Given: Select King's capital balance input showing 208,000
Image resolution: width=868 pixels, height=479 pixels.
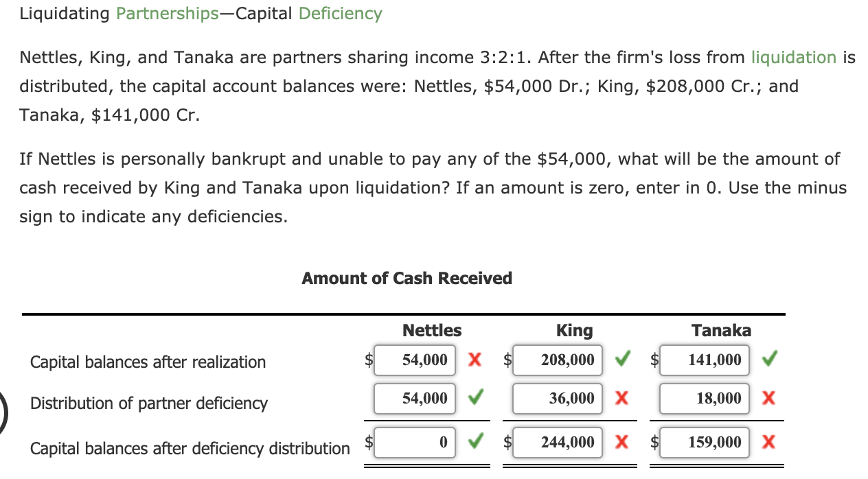Looking at the screenshot, I should pyautogui.click(x=557, y=360).
